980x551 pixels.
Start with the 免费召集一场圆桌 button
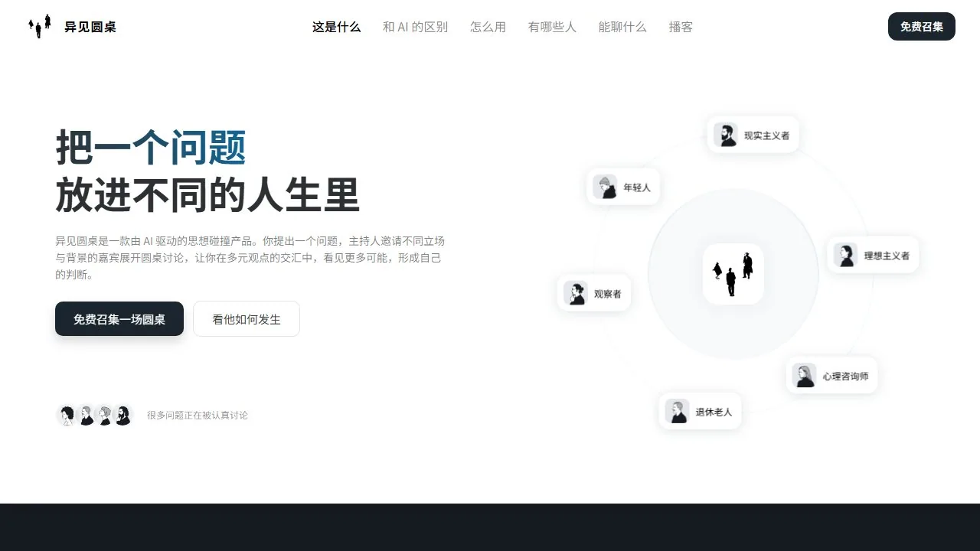pos(119,319)
